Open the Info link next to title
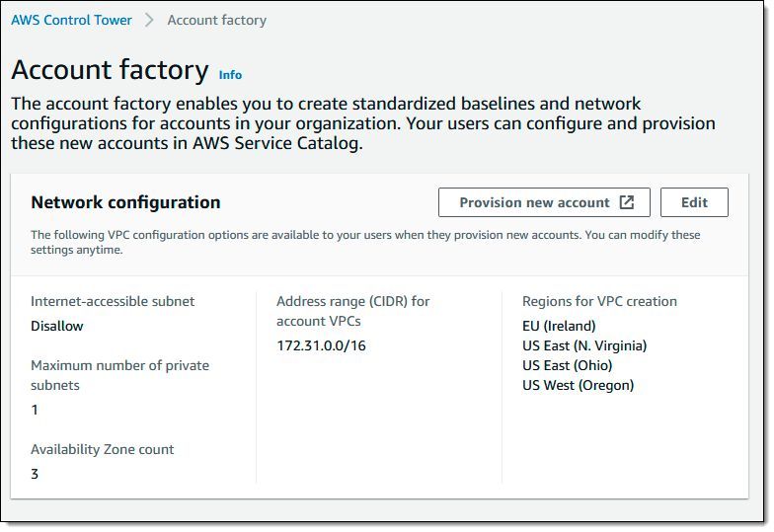 click(230, 74)
